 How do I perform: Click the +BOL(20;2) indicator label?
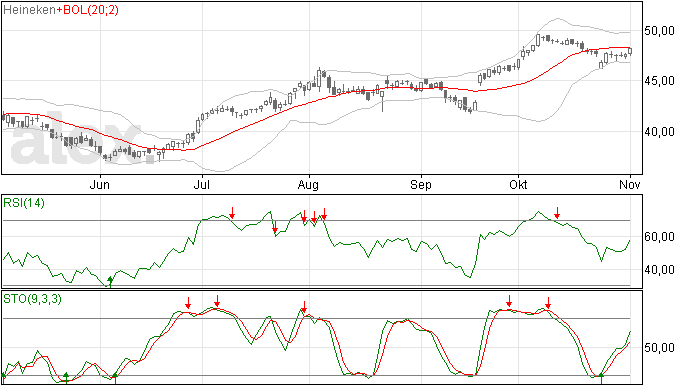click(x=87, y=10)
